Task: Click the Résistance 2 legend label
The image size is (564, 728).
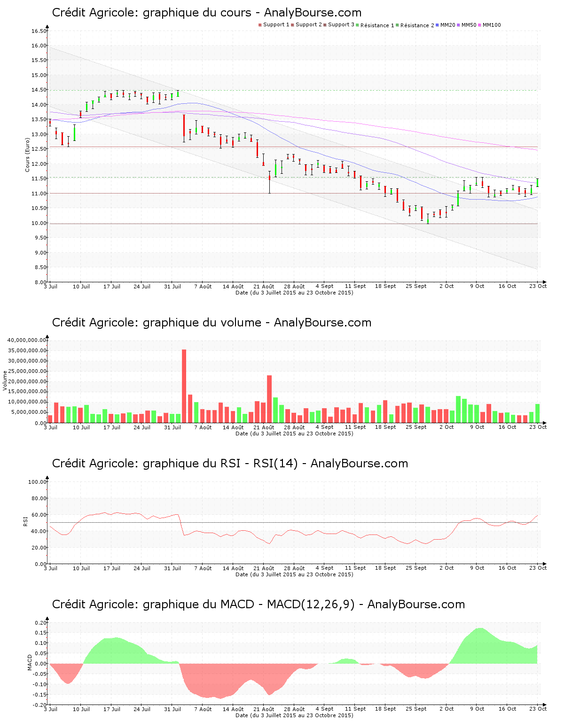Action: pos(417,25)
